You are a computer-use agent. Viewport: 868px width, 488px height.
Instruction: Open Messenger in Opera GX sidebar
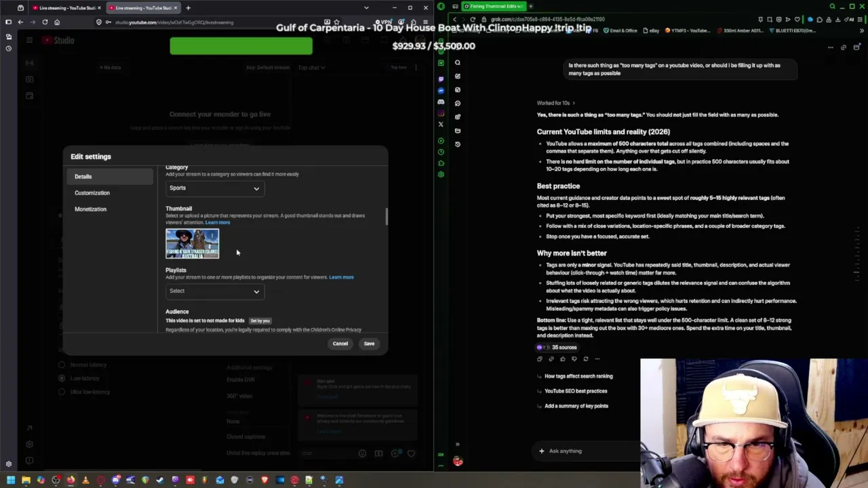[x=441, y=90]
